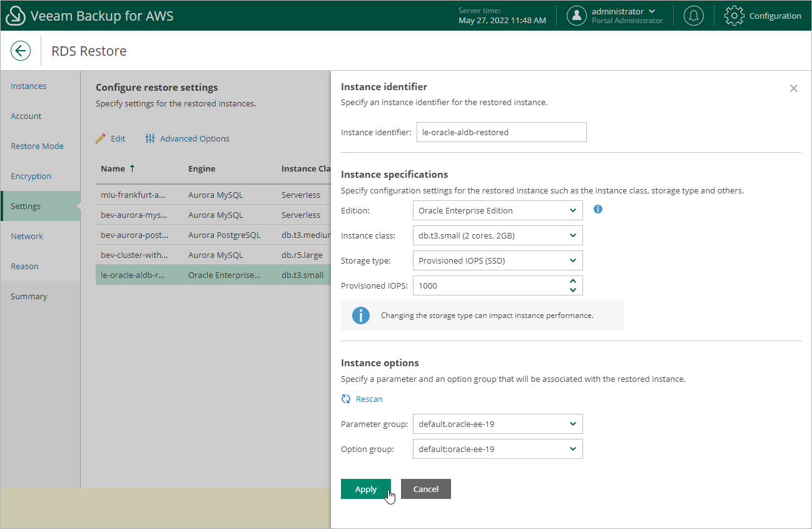This screenshot has height=529, width=812.
Task: Switch to the Network settings step
Action: pos(27,236)
